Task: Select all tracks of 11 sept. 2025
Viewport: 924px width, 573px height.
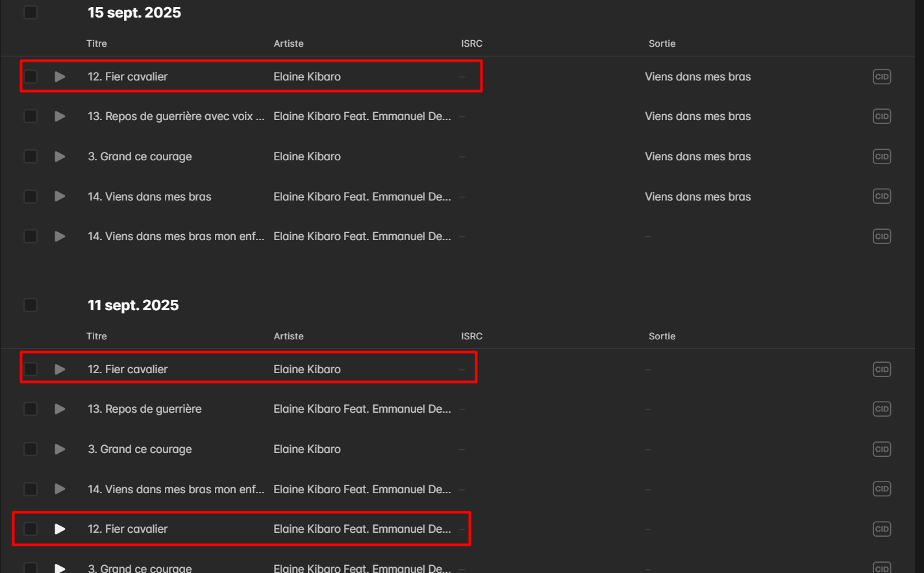Action: pyautogui.click(x=31, y=305)
